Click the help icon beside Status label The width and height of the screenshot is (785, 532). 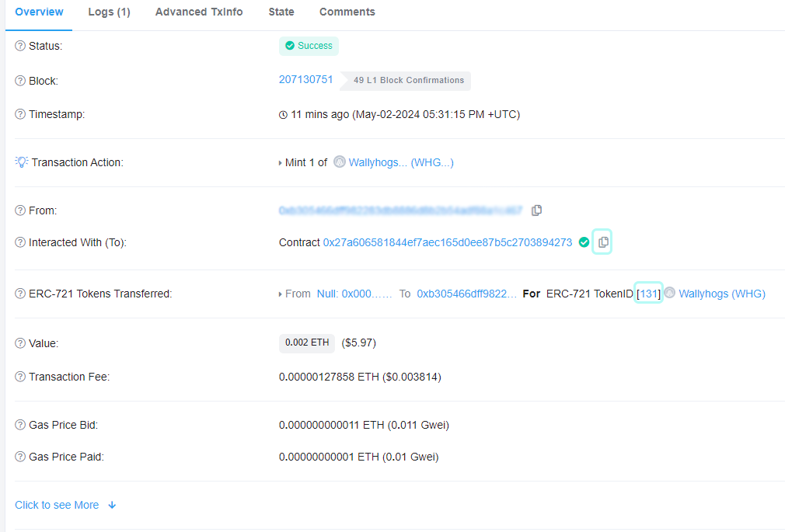19,46
